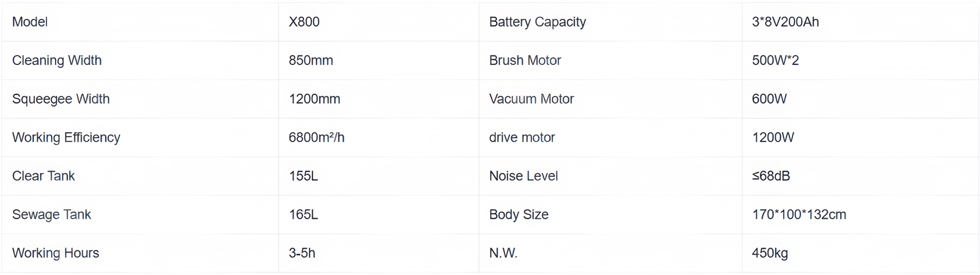Viewport: 980px width, 275px height.
Task: Select the 165L sewage value
Action: point(304,215)
